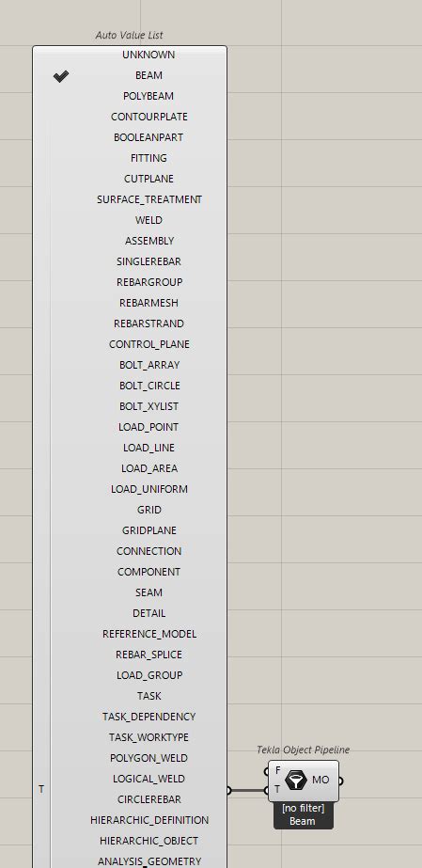
Task: Select the WELD option
Action: coord(148,220)
